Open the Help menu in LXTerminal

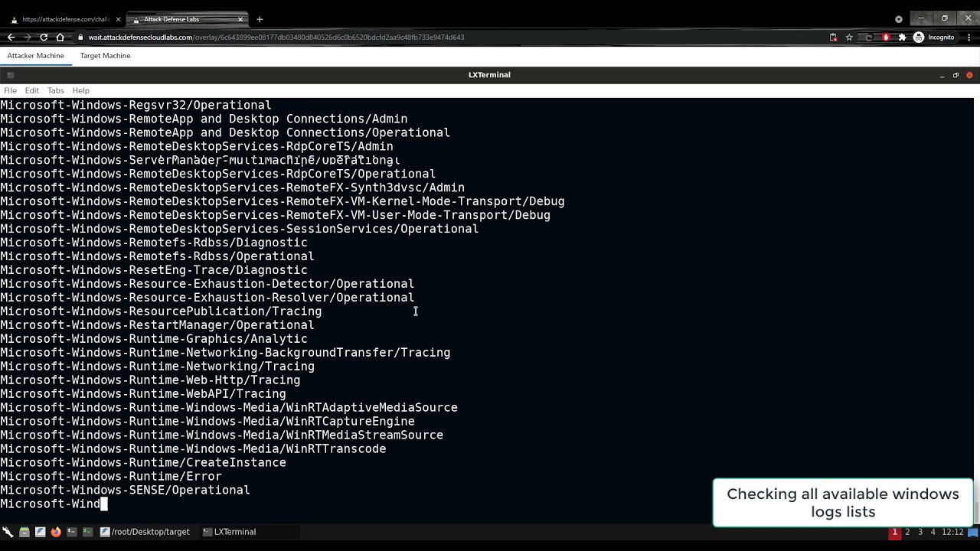coord(80,90)
